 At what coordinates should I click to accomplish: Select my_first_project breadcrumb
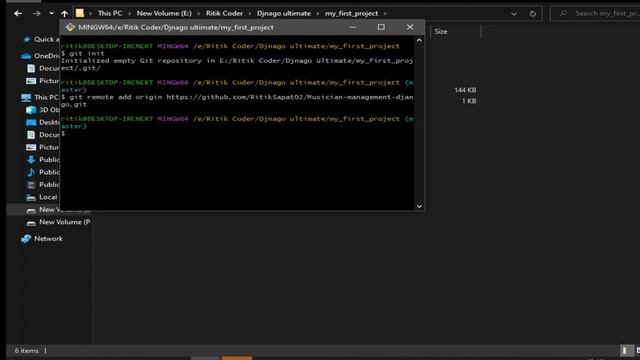click(x=351, y=13)
